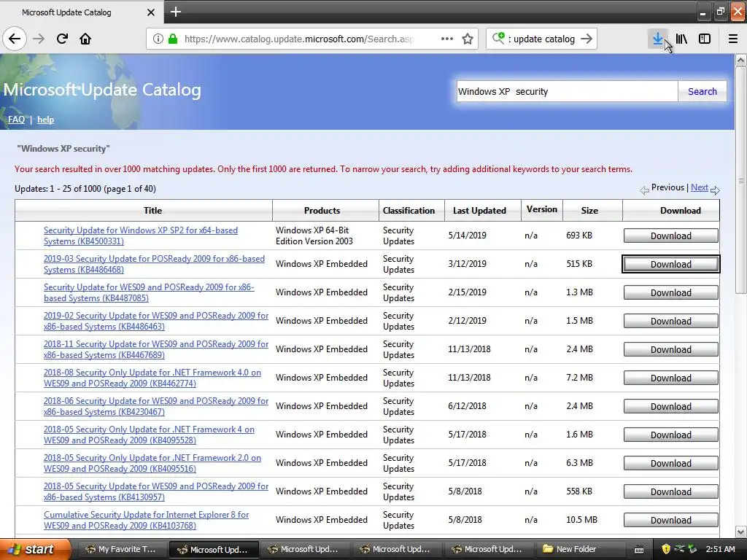Download the 7.2 MB KB4462774 update
Image resolution: width=747 pixels, height=560 pixels.
(671, 378)
